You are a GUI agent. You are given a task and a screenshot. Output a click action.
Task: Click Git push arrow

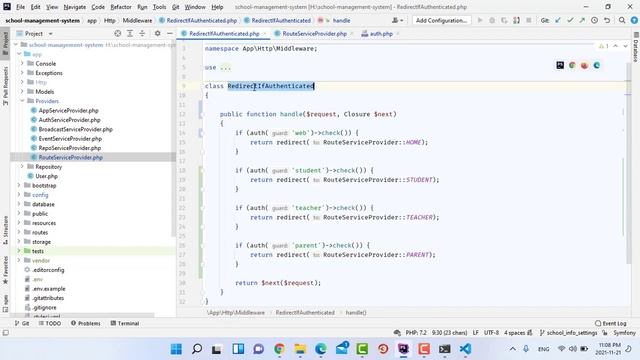(x=582, y=20)
